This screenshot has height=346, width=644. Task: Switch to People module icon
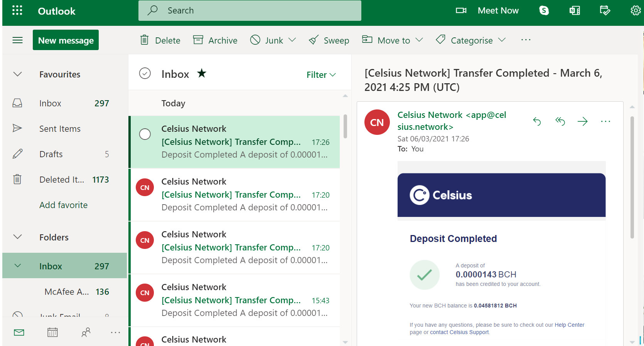pyautogui.click(x=86, y=332)
